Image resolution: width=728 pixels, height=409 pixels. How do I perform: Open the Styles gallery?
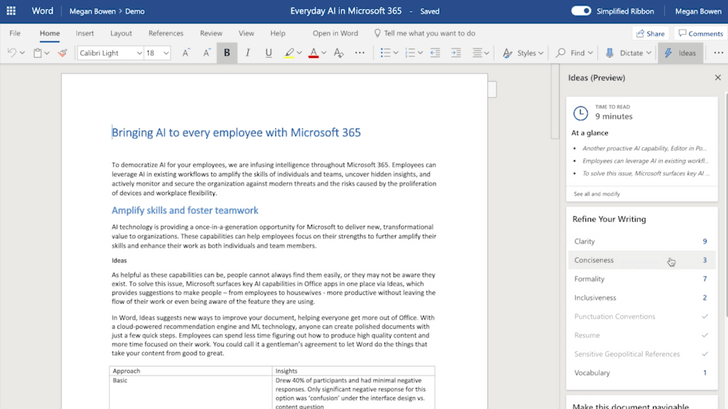(x=523, y=53)
